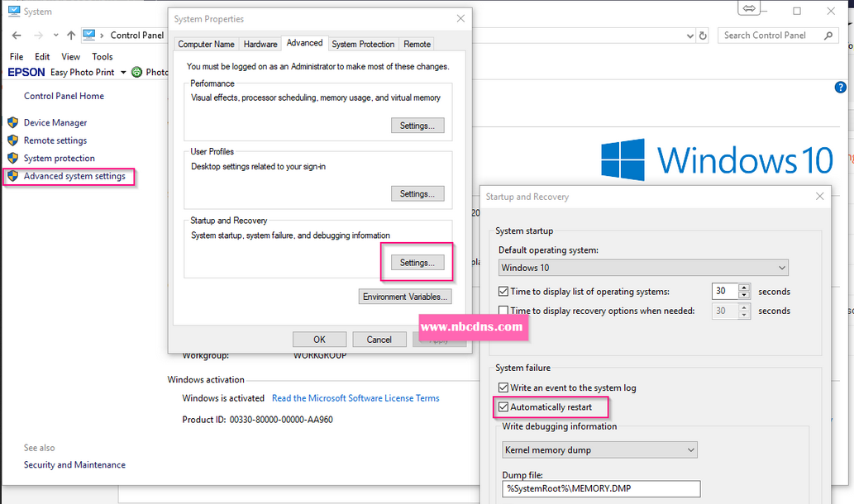Click the recovery options seconds field
854x504 pixels.
724,311
